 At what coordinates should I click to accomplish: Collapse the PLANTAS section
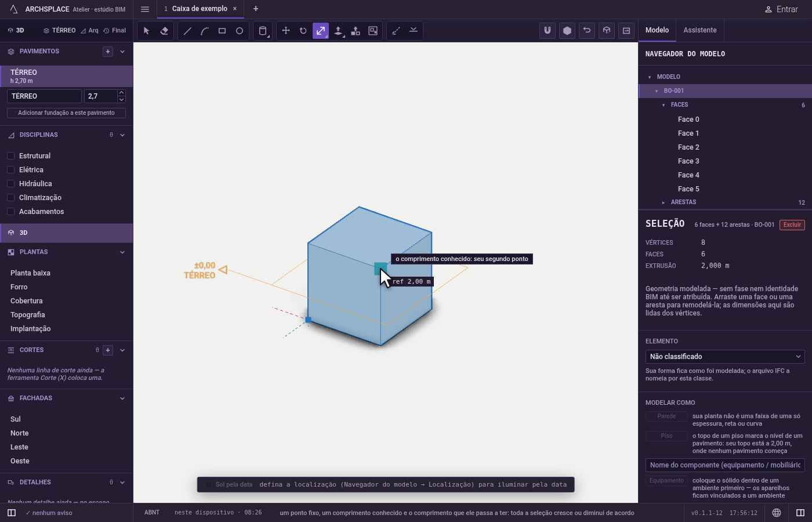pyautogui.click(x=122, y=252)
